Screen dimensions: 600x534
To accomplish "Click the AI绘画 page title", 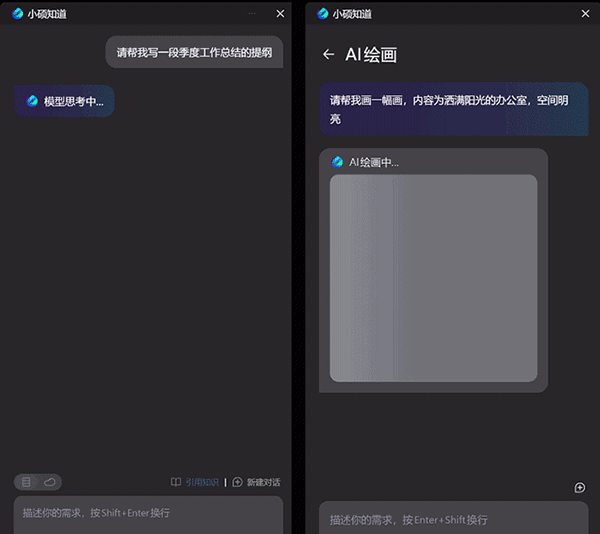I will [371, 55].
